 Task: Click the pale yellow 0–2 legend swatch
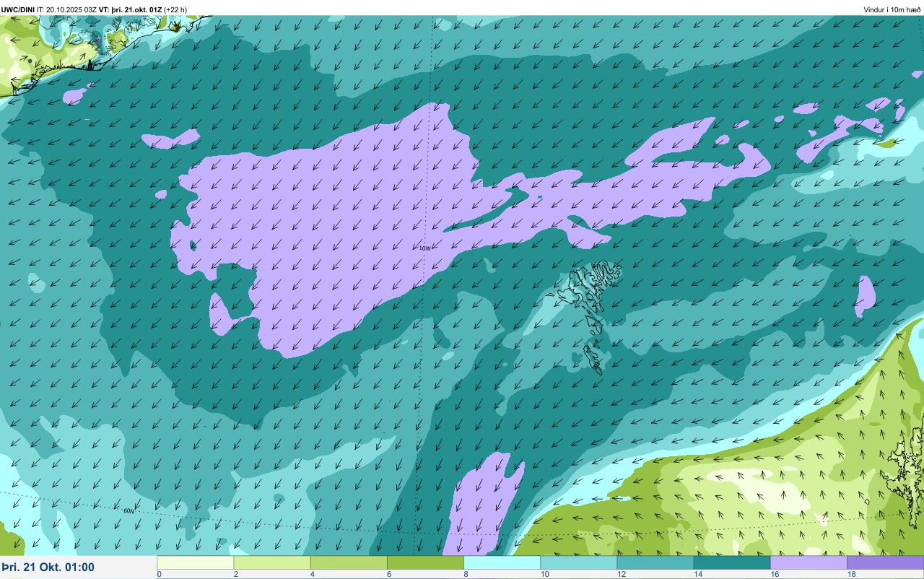196,562
